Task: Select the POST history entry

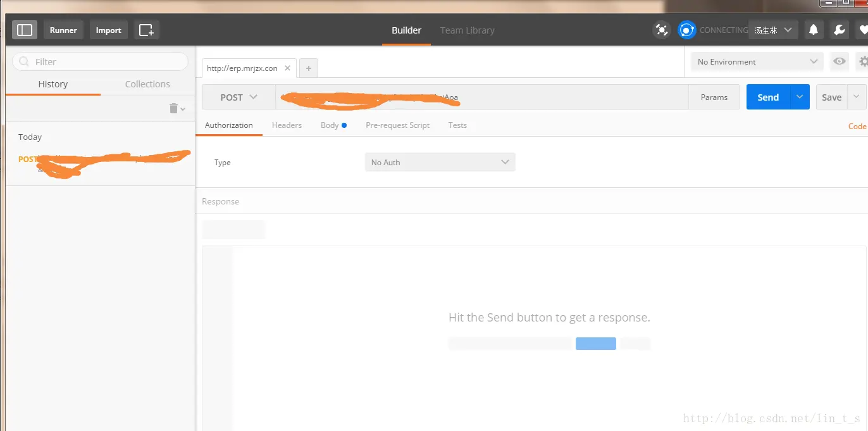Action: (x=100, y=163)
